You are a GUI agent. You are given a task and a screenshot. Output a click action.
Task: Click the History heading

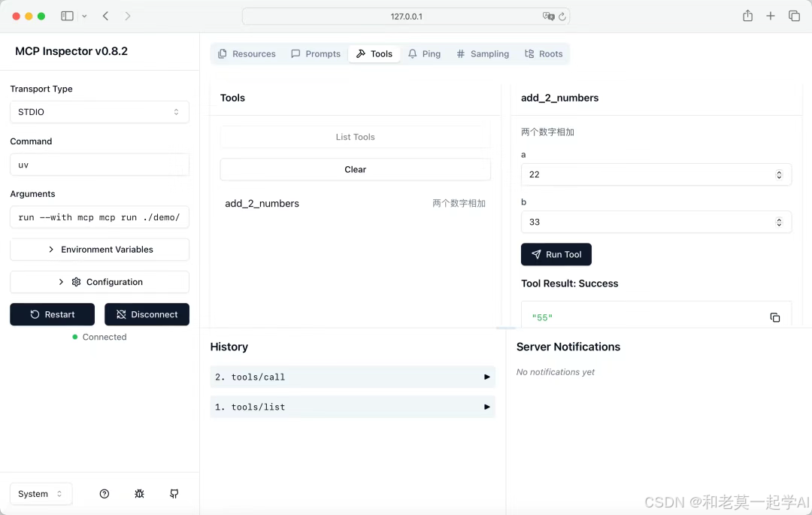point(229,347)
